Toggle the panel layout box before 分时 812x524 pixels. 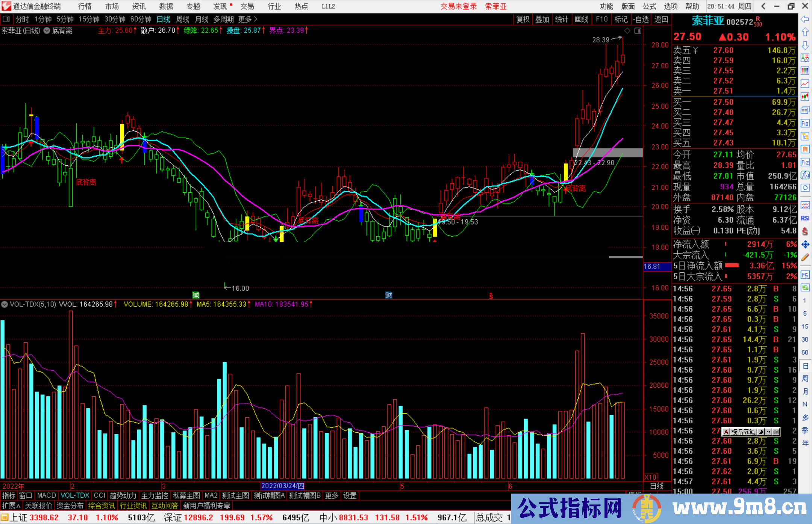click(6, 19)
